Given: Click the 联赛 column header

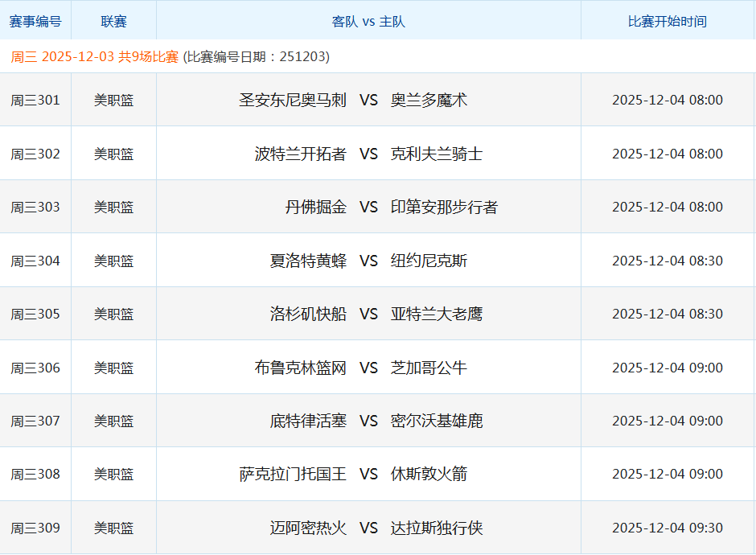Looking at the screenshot, I should click(x=113, y=22).
